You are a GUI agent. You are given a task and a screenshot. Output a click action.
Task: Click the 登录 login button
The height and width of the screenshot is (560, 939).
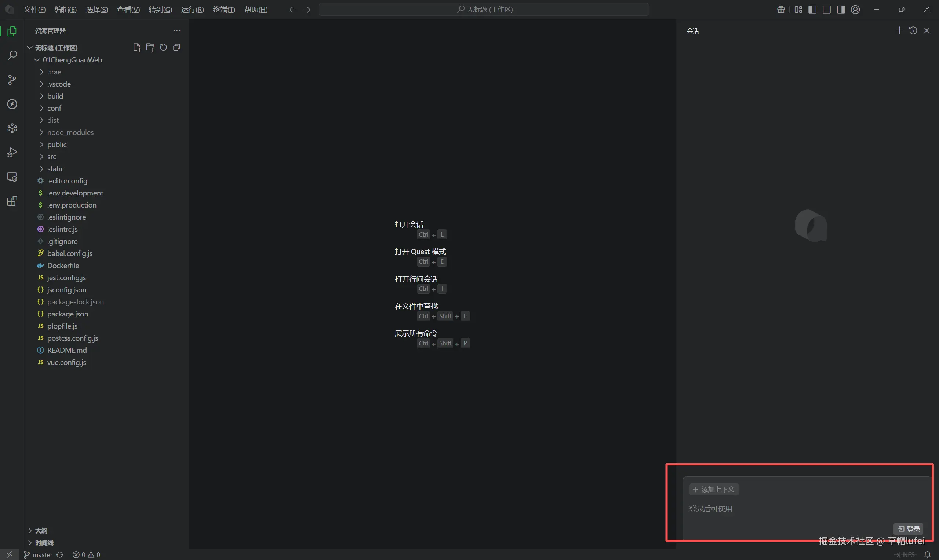click(909, 529)
